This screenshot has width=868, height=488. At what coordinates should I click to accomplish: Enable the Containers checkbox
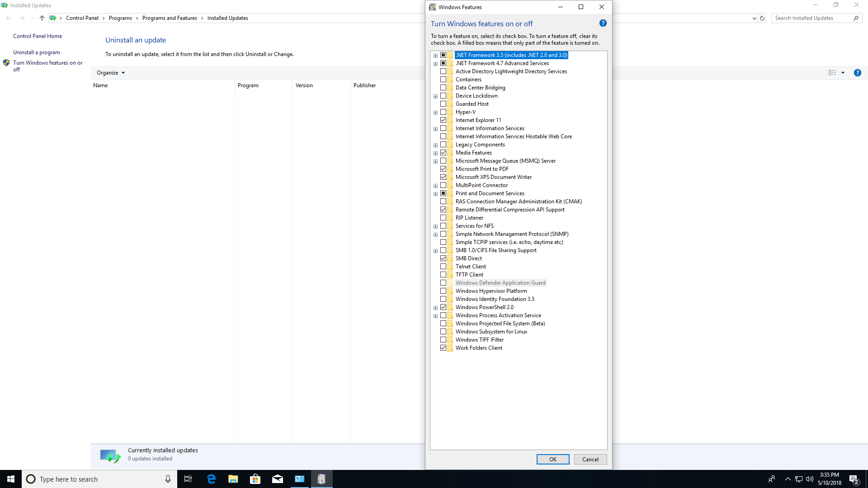coord(443,80)
